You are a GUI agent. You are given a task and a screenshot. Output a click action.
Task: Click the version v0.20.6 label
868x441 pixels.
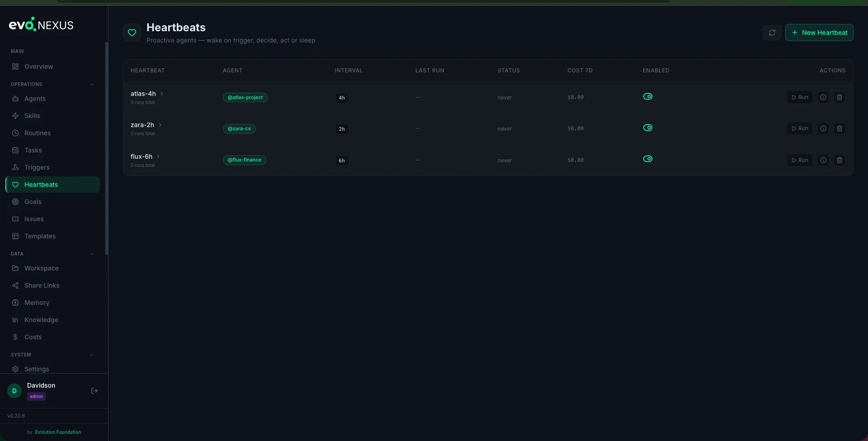16,416
